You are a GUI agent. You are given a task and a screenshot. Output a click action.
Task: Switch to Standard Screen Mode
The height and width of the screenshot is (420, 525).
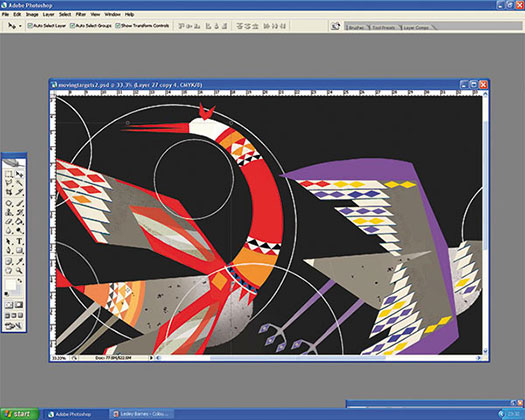pyautogui.click(x=8, y=316)
